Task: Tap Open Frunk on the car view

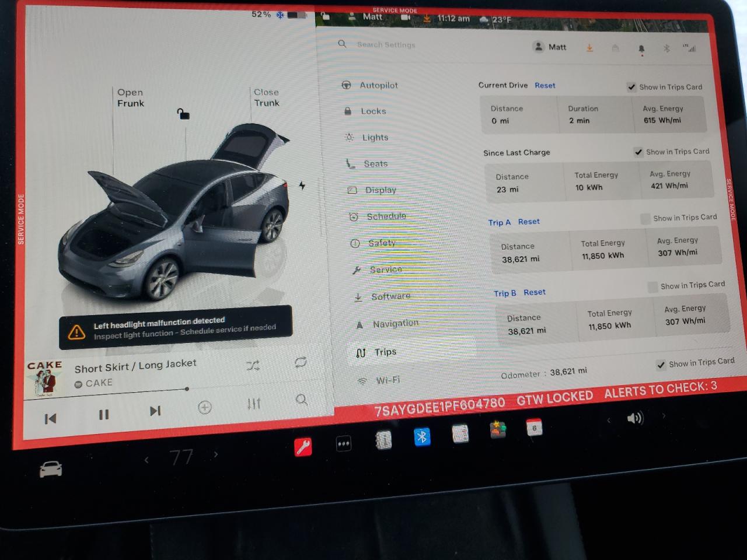Action: (130, 98)
